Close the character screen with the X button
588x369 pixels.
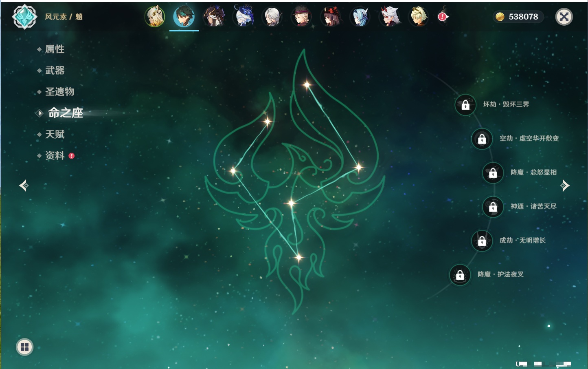[x=564, y=17]
